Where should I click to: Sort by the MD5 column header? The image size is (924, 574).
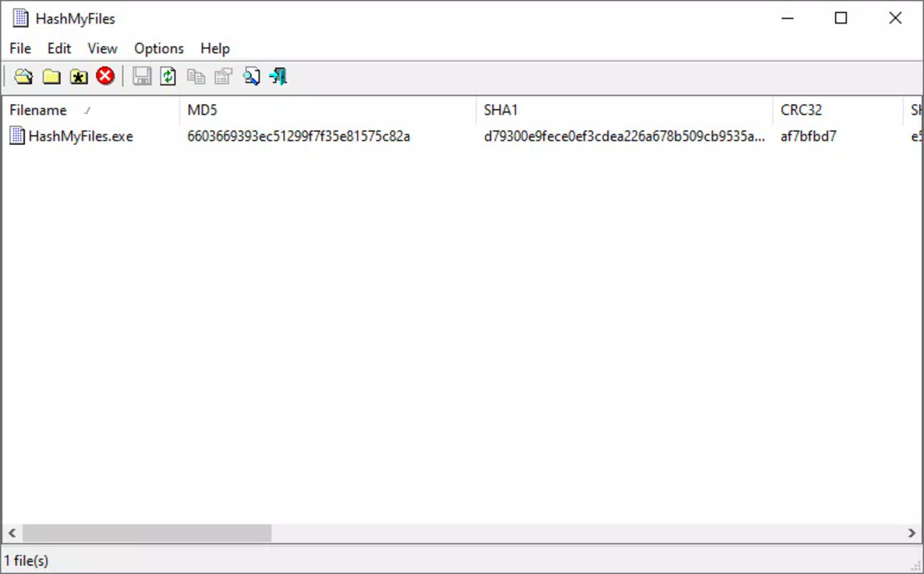[327, 110]
